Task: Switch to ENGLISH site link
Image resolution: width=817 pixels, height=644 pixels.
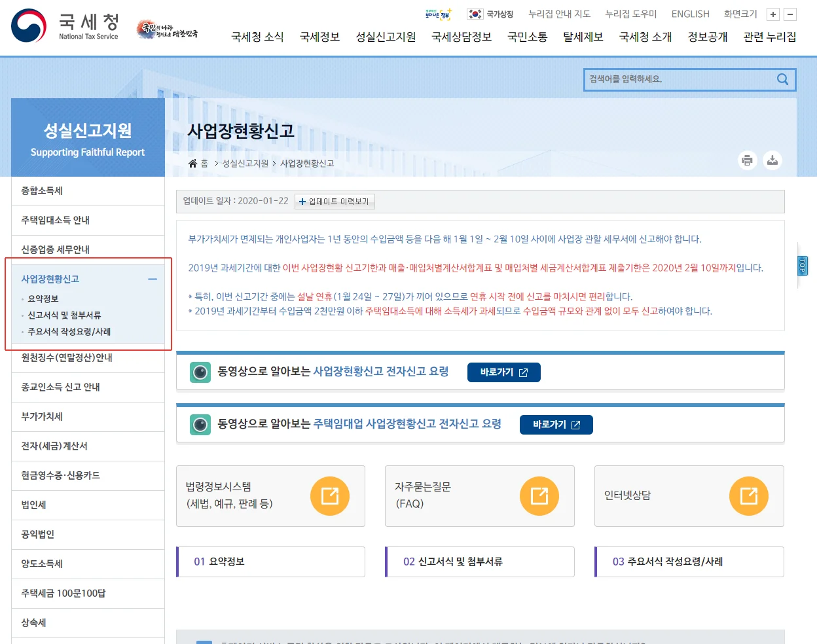Action: click(690, 14)
